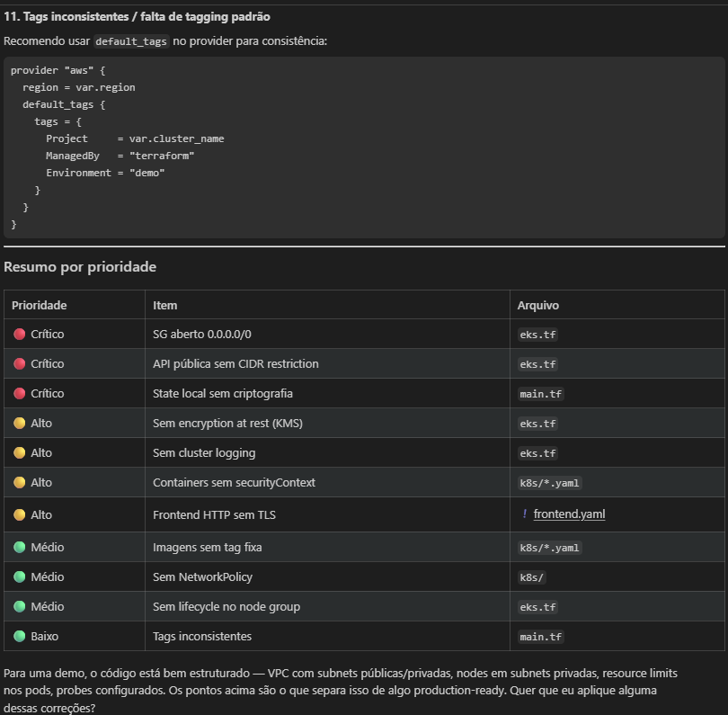This screenshot has height=715, width=728.
Task: Click the green circle for Imagens sem tag fixa
Action: [x=20, y=547]
